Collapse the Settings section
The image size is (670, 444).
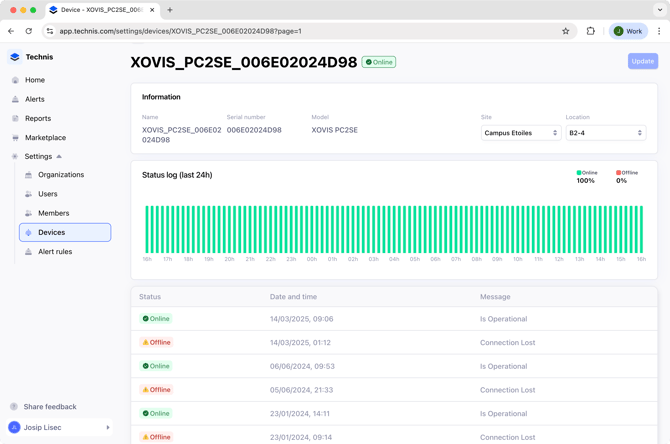(59, 157)
